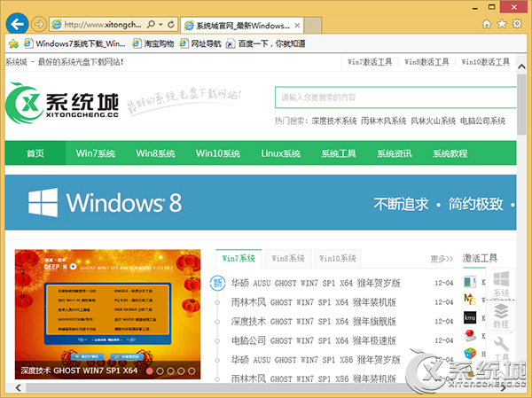Switch to Win7系统 list tab
This screenshot has height=398, width=532.
click(x=239, y=259)
